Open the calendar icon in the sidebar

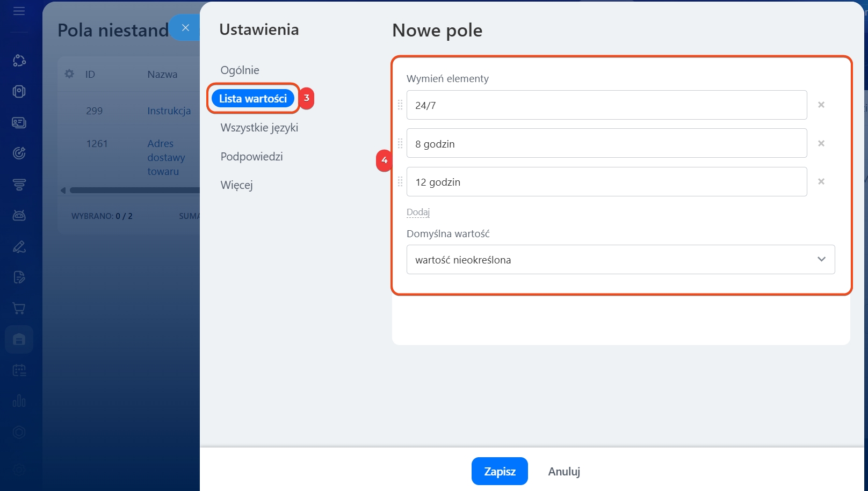tap(19, 370)
